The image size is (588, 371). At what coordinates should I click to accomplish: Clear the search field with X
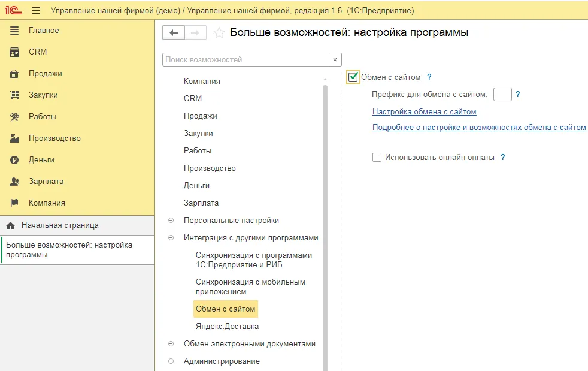(335, 59)
